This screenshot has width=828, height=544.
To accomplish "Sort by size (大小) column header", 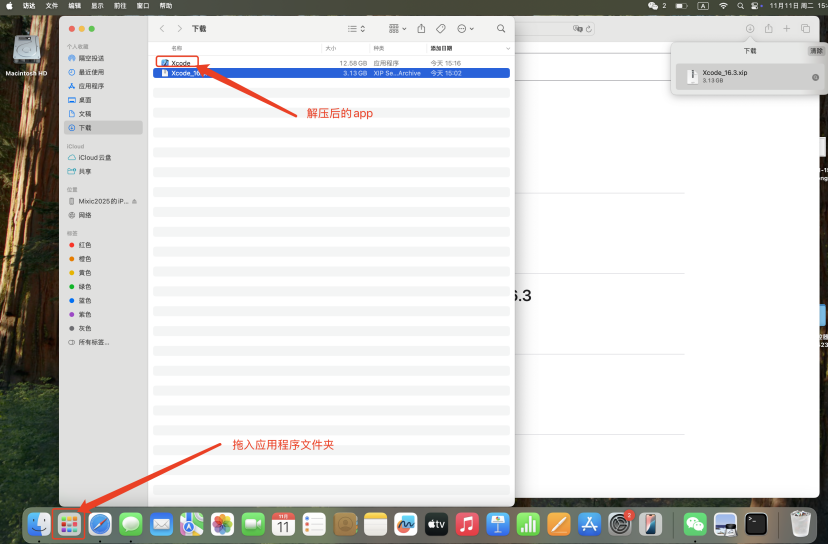I will [331, 48].
